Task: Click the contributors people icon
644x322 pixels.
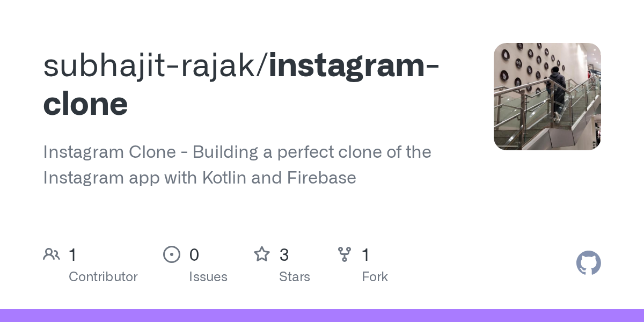Action: point(52,254)
